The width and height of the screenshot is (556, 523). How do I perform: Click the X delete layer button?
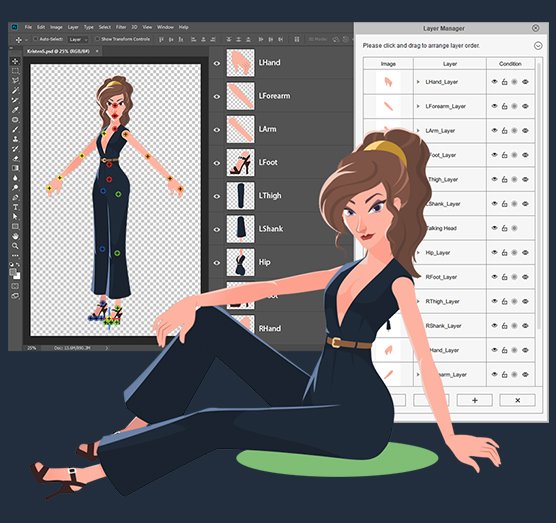coord(517,400)
